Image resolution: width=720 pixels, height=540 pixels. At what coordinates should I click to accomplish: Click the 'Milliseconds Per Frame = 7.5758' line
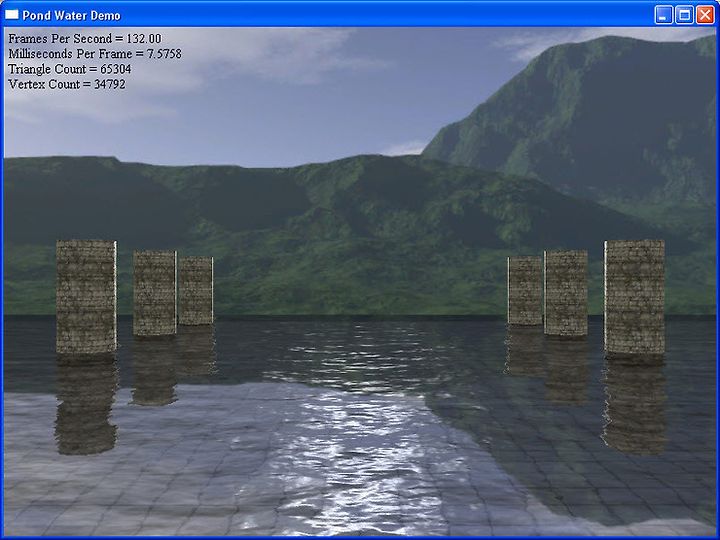pyautogui.click(x=95, y=54)
